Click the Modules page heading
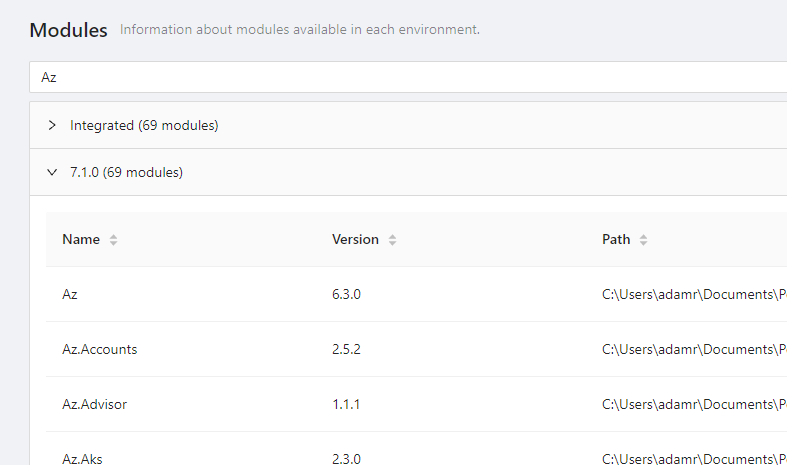 point(68,30)
